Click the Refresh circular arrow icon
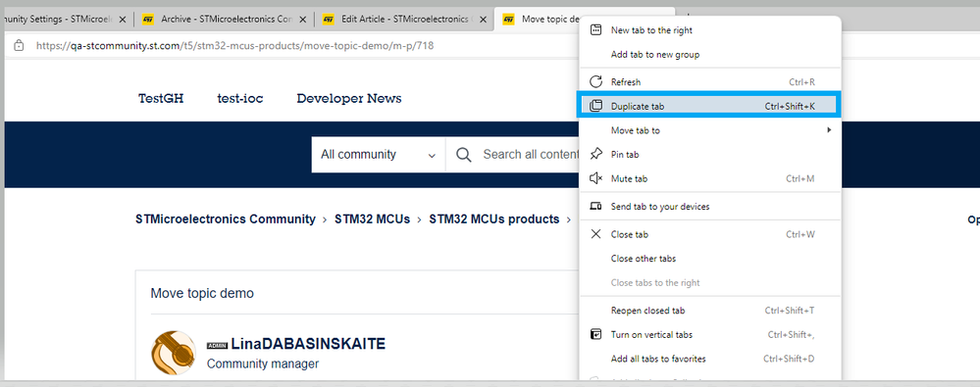 (x=596, y=81)
